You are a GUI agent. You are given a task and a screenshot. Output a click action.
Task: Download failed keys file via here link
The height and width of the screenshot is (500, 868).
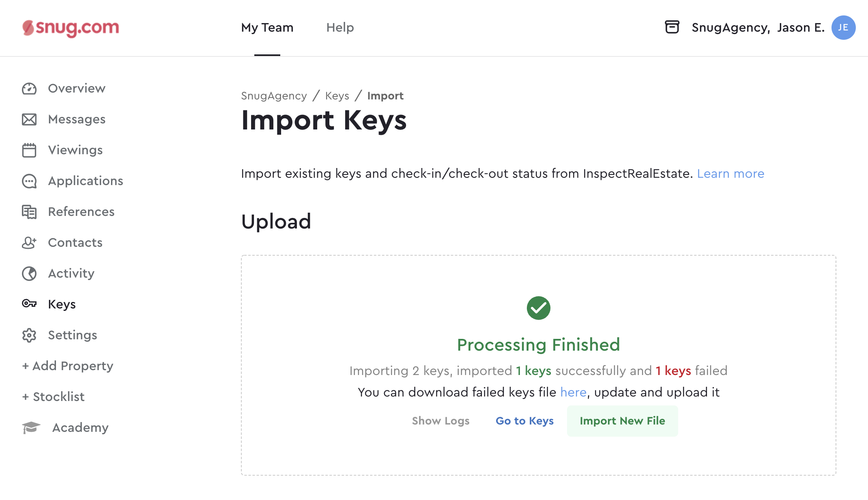click(x=573, y=392)
